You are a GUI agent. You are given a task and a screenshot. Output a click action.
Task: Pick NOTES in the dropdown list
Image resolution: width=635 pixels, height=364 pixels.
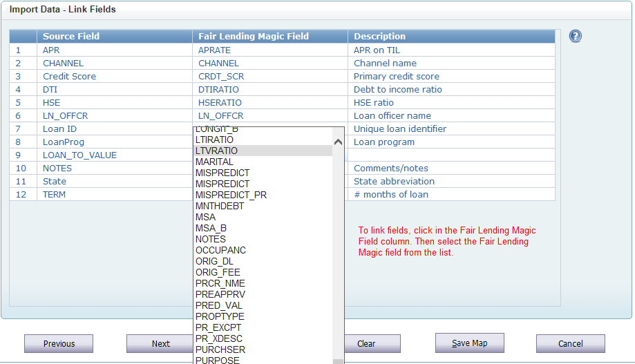click(x=263, y=239)
